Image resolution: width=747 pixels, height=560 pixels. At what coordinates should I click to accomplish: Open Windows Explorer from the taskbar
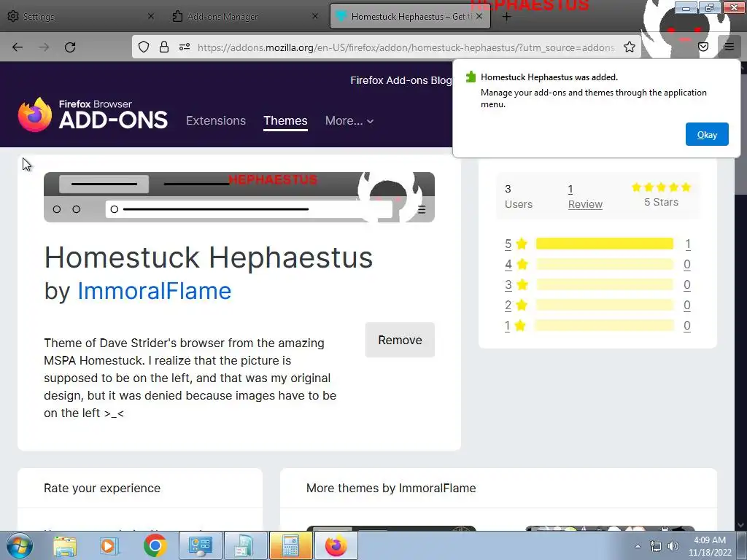65,546
